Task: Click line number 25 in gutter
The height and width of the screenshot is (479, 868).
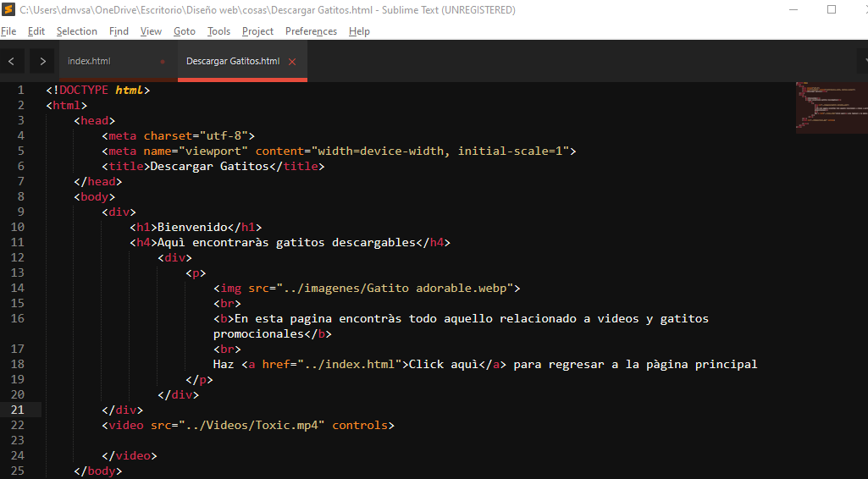Action: coord(18,471)
